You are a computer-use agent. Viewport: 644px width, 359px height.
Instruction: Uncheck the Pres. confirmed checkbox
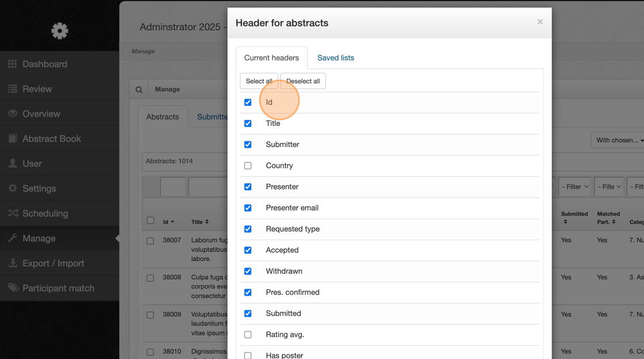248,292
